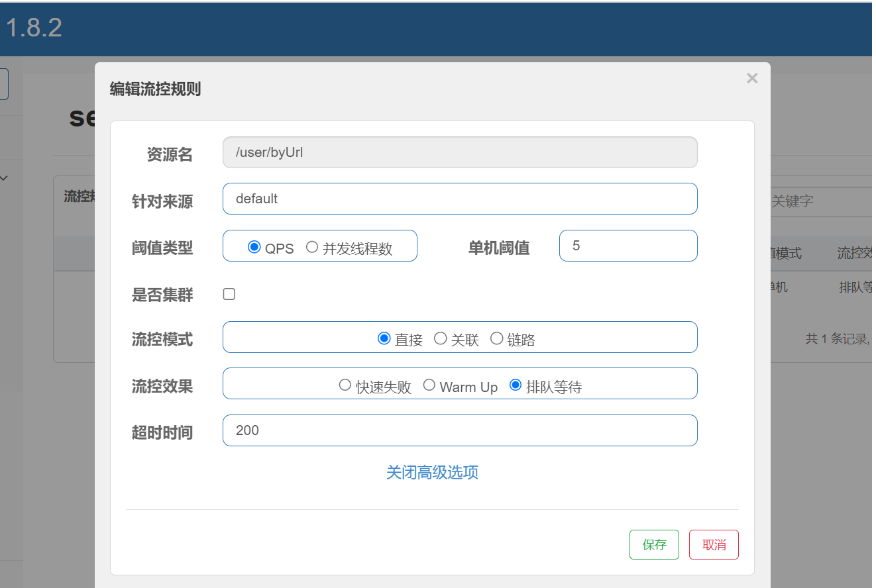Screen dimensions: 876x588
Task: Click the 流控效果 label
Action: pyautogui.click(x=162, y=386)
